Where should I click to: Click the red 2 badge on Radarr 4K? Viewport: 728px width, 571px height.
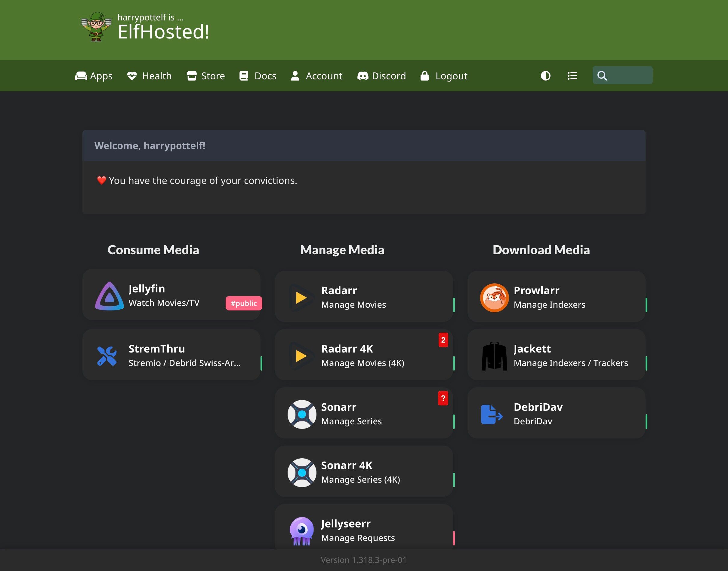tap(443, 340)
